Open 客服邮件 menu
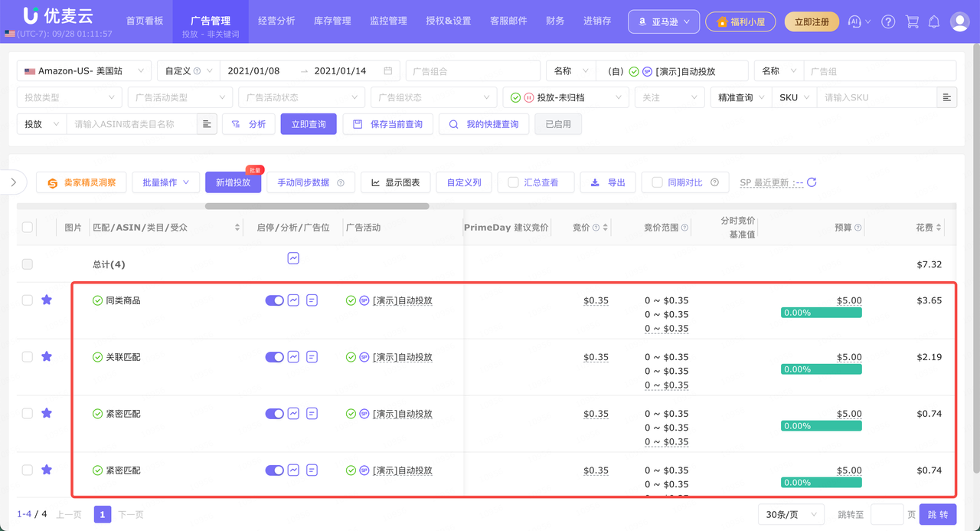The image size is (980, 531). pyautogui.click(x=508, y=21)
